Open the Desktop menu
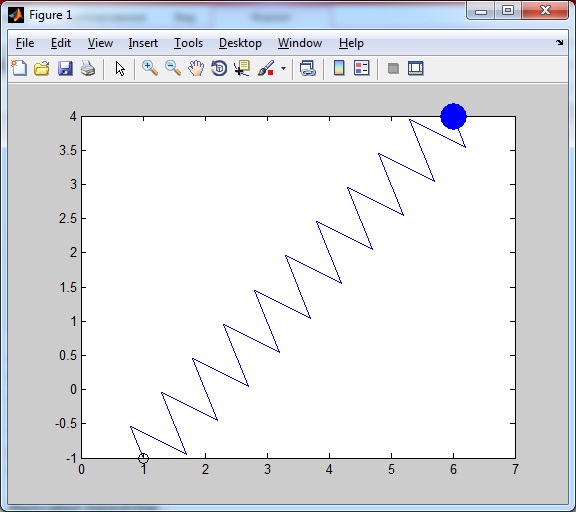 click(x=240, y=43)
